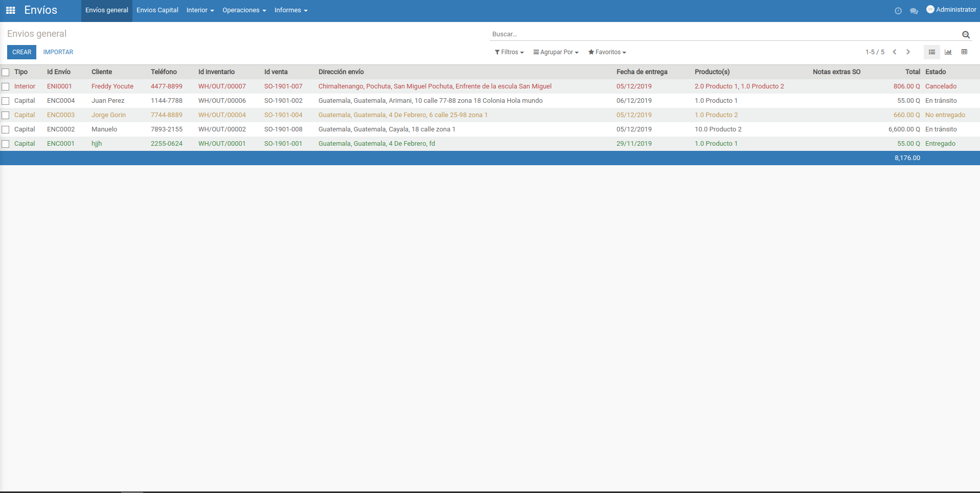Switch to graph view
The image size is (980, 493).
[x=948, y=52]
